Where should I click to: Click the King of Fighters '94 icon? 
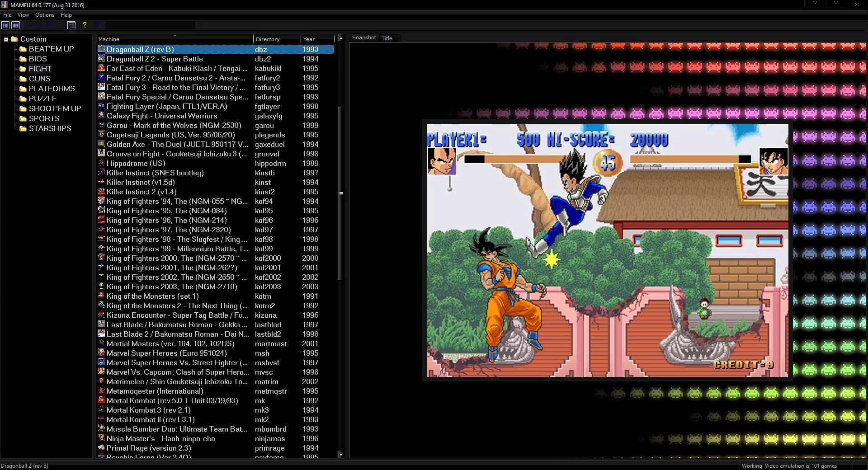(101, 201)
